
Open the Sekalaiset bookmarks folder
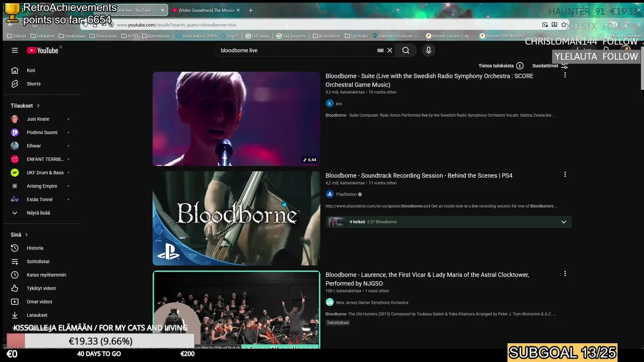[x=42, y=36]
